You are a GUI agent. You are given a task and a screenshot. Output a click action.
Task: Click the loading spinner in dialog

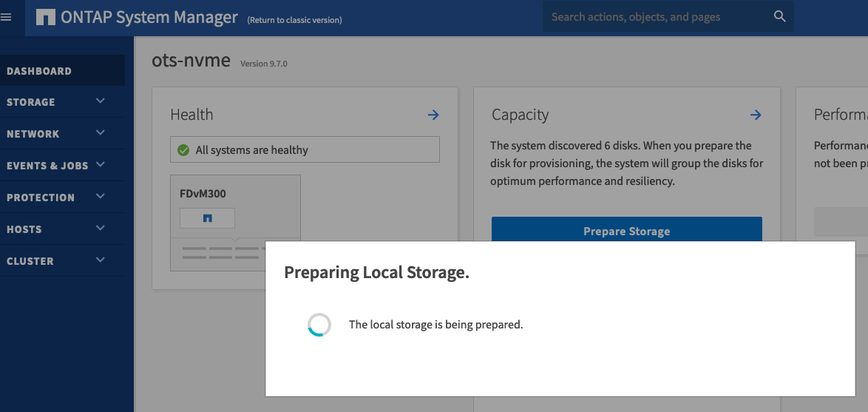[319, 325]
